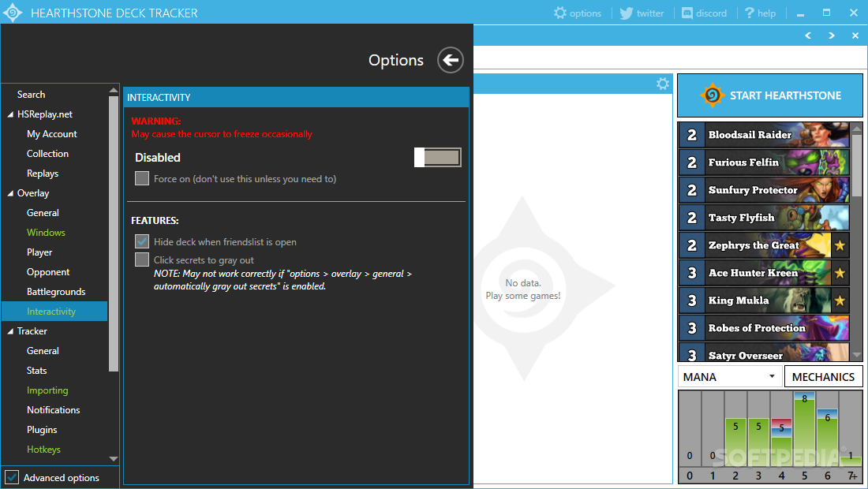Check the Force on checkbox
Viewport: 868px width, 489px height.
click(x=142, y=178)
